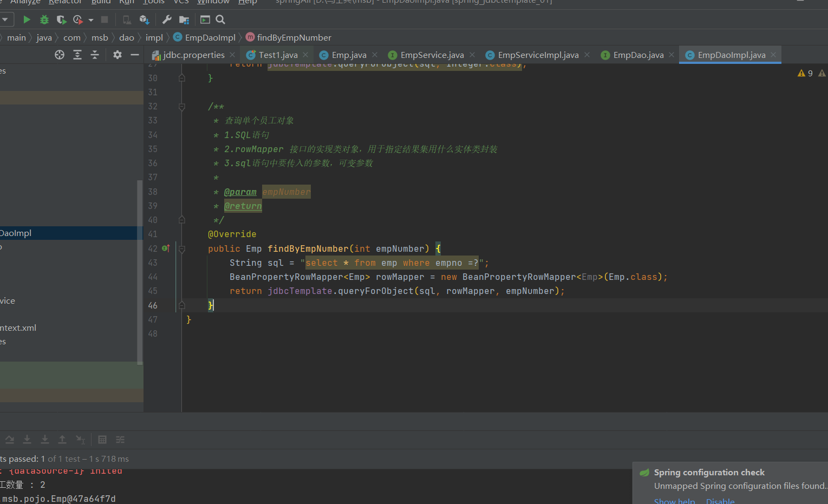This screenshot has width=828, height=504.
Task: Click 'msb' in the breadcrumb path
Action: pyautogui.click(x=100, y=37)
